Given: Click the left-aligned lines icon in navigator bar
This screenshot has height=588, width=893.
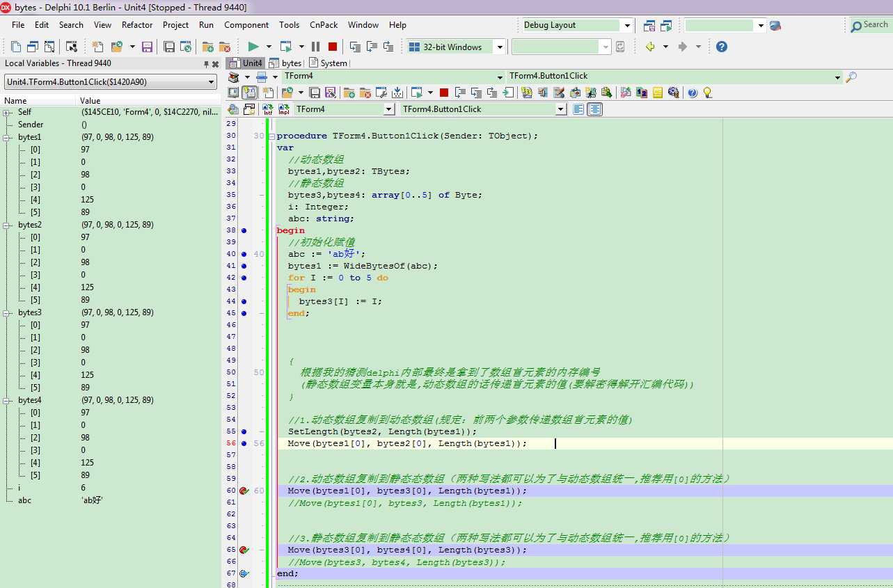Looking at the screenshot, I should (578, 109).
